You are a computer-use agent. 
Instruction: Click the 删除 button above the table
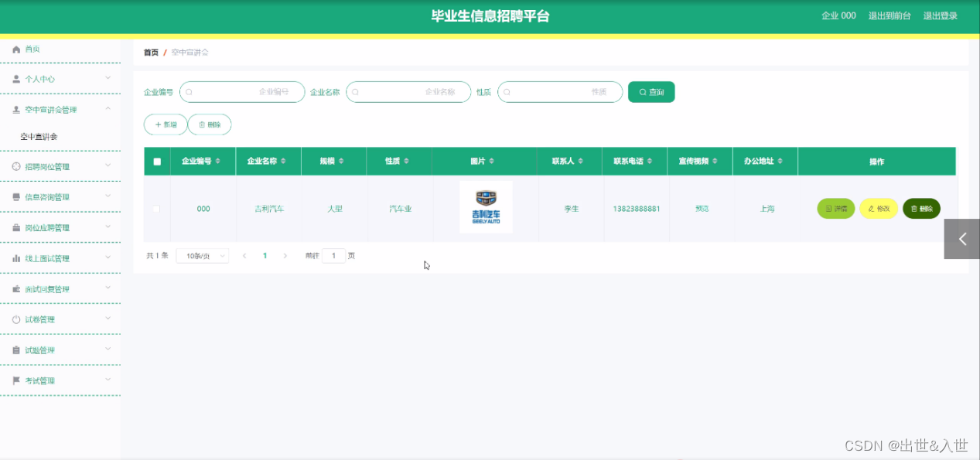click(x=210, y=124)
